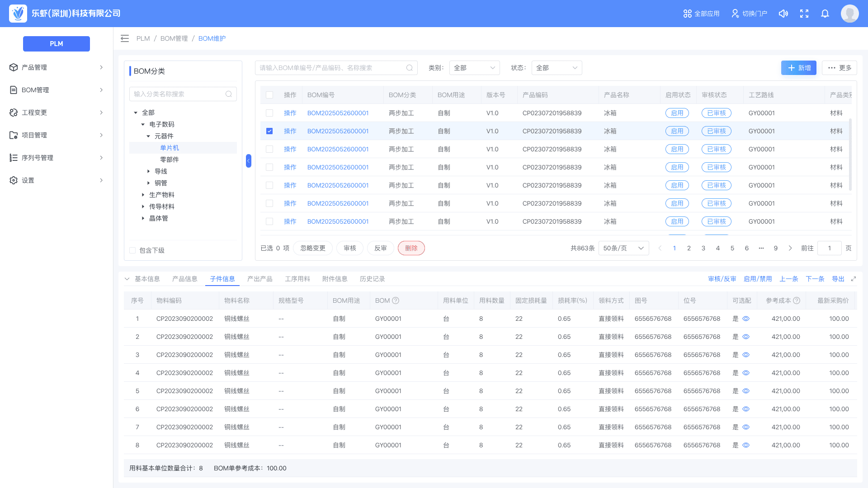Click the menu collapse icon beside breadcrumb

125,38
